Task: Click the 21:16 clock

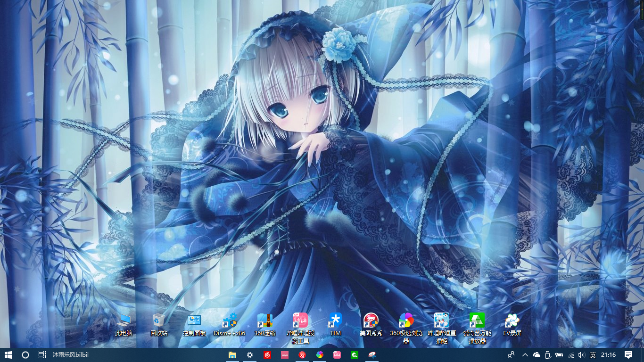Action: coord(609,355)
